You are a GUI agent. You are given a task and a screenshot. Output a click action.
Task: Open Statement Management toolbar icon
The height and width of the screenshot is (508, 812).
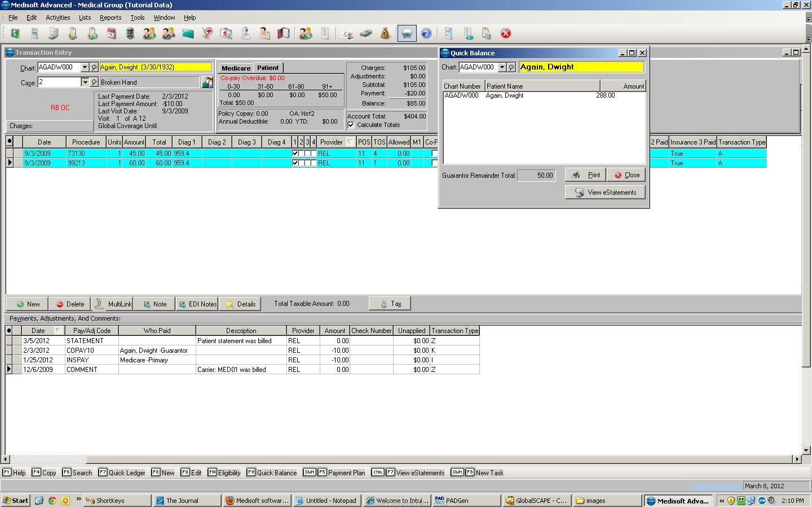[54, 33]
